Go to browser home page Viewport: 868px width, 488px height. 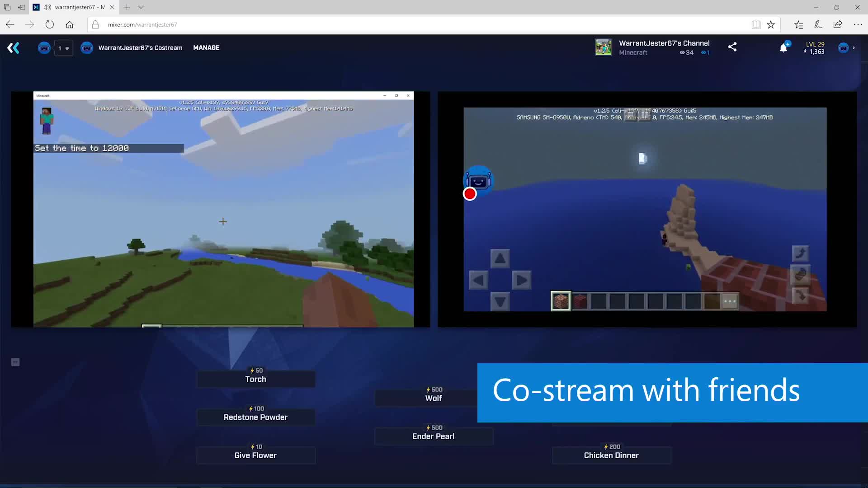click(x=70, y=24)
